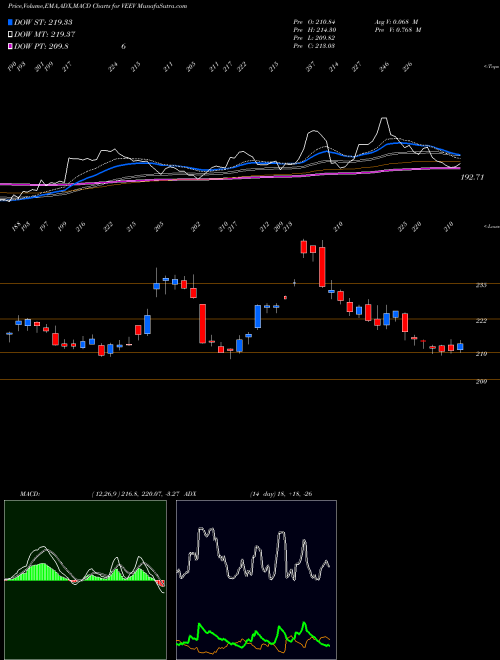This screenshot has width=500, height=660.
Task: Click the 188 label in the lows row
Action: (16, 227)
